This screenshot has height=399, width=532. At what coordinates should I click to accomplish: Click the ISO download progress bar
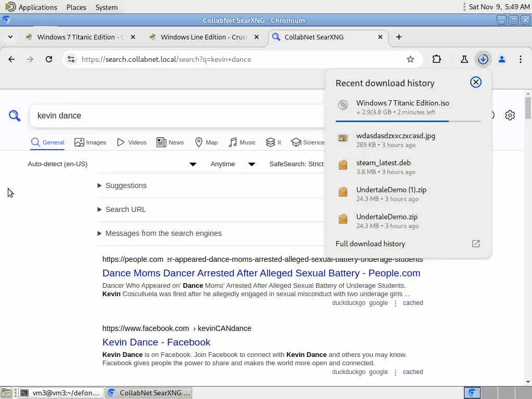pos(408,121)
